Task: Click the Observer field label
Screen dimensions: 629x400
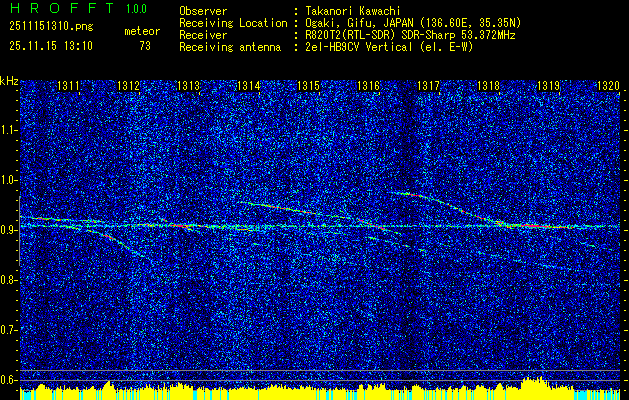Action: pyautogui.click(x=203, y=11)
